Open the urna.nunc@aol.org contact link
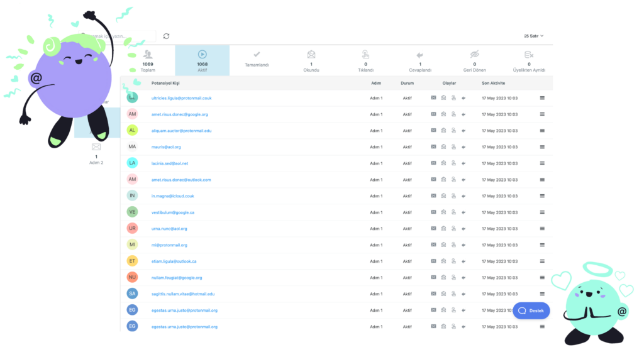 click(x=169, y=229)
